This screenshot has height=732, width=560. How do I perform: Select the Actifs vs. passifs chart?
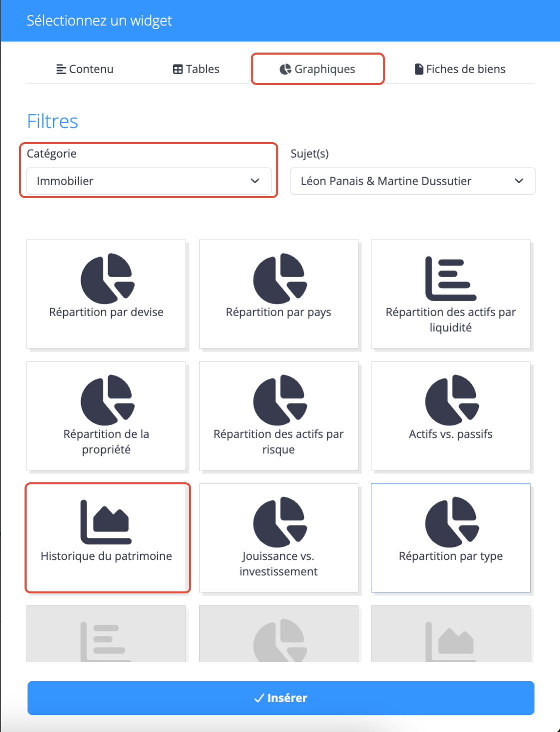[x=450, y=416]
